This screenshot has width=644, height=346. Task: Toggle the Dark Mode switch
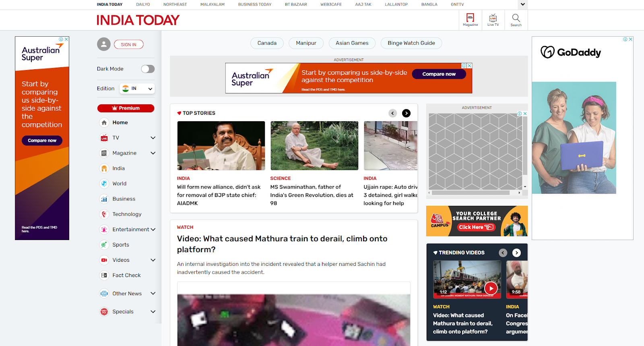point(148,69)
